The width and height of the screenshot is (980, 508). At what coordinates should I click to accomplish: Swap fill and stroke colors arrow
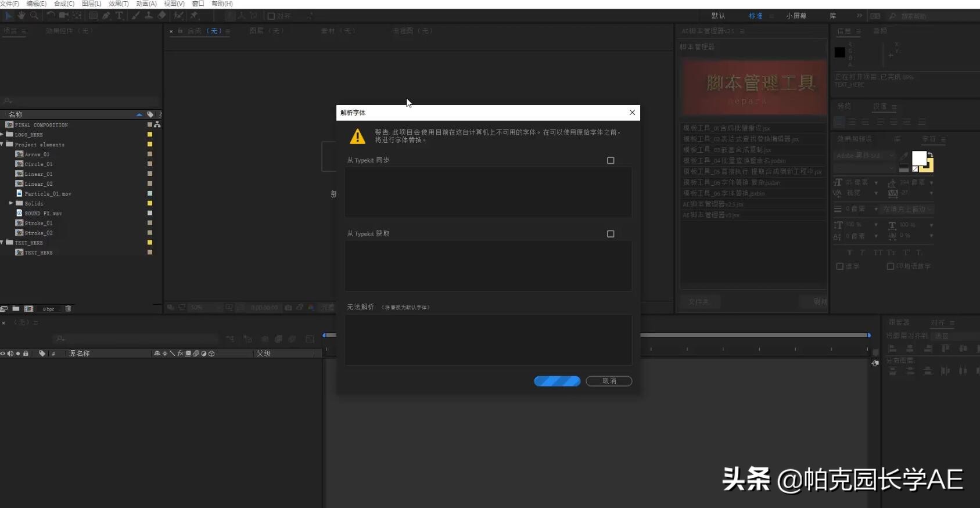tap(930, 154)
